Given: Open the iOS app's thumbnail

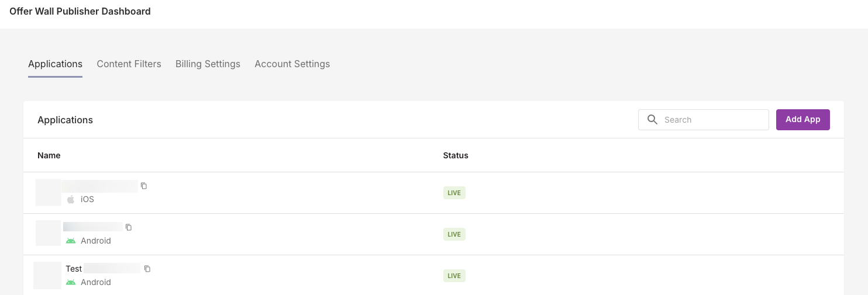Looking at the screenshot, I should click(x=49, y=192).
